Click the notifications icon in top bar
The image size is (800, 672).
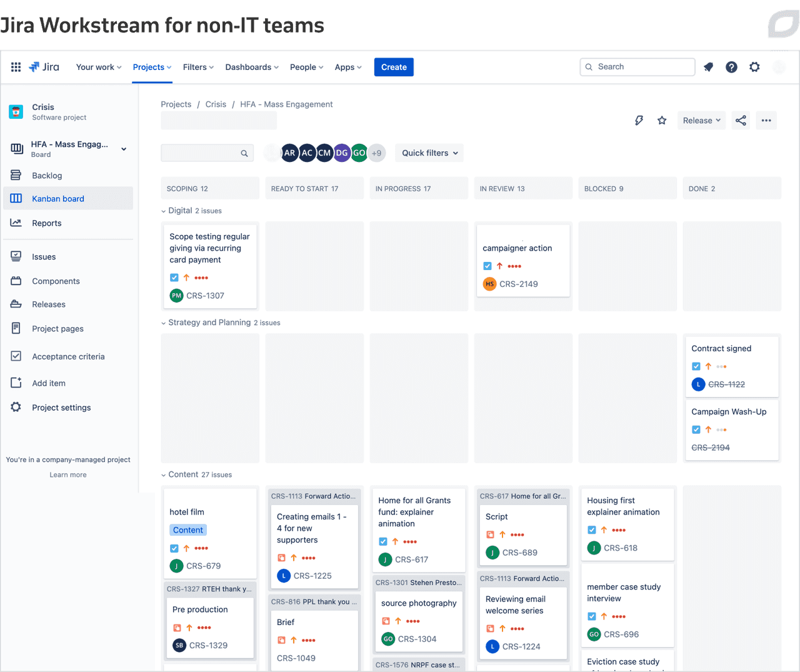tap(708, 67)
